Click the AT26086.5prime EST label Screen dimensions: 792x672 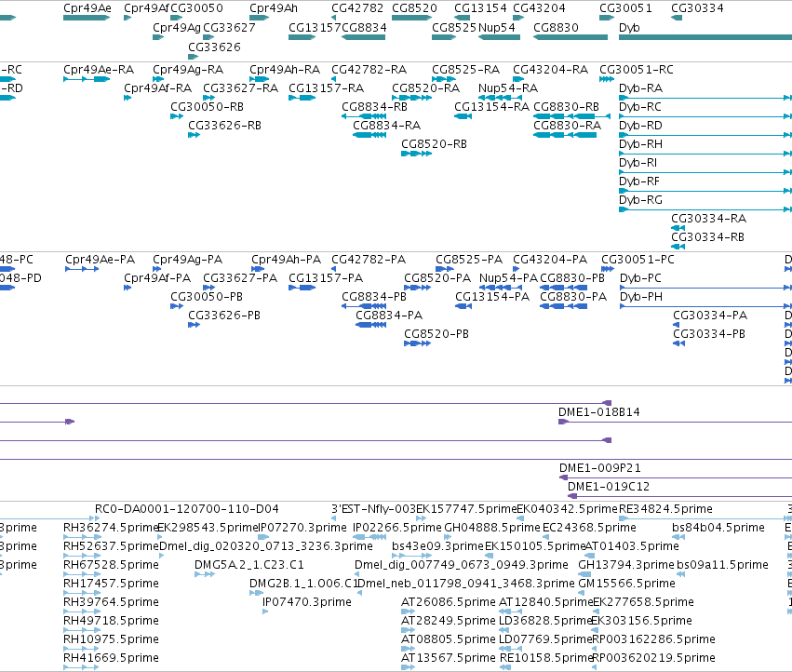448,602
